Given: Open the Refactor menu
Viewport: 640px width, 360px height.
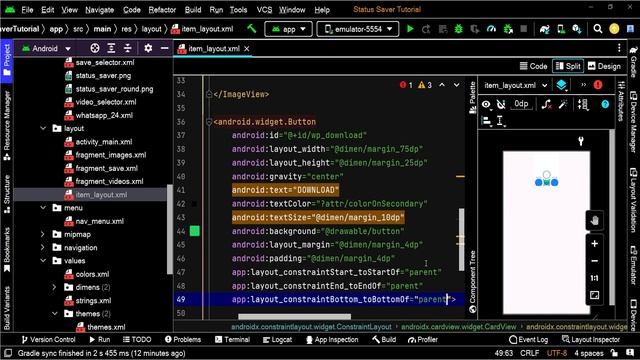Looking at the screenshot, I should pyautogui.click(x=162, y=10).
